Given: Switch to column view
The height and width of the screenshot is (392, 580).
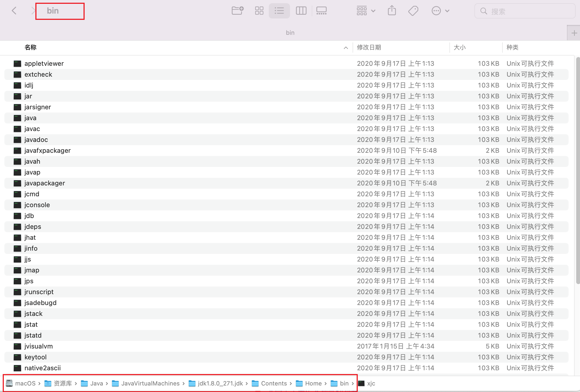Looking at the screenshot, I should click(x=301, y=11).
